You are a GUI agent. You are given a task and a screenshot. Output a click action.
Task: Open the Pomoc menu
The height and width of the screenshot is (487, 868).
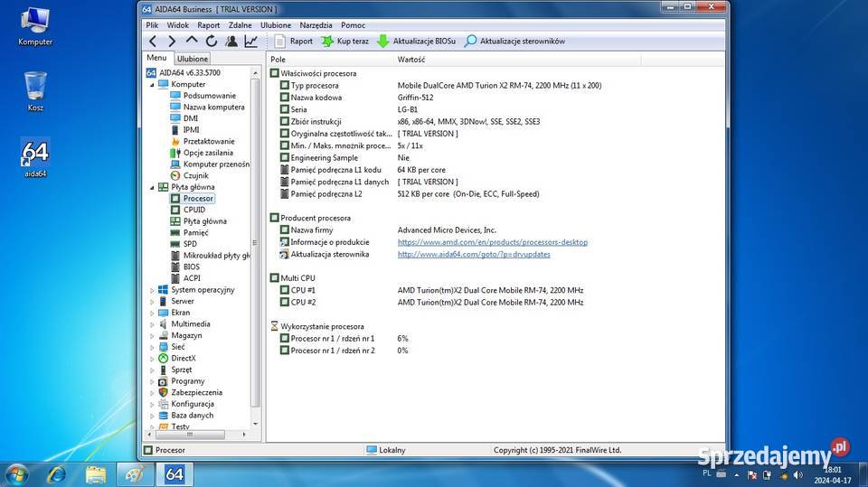coord(354,25)
